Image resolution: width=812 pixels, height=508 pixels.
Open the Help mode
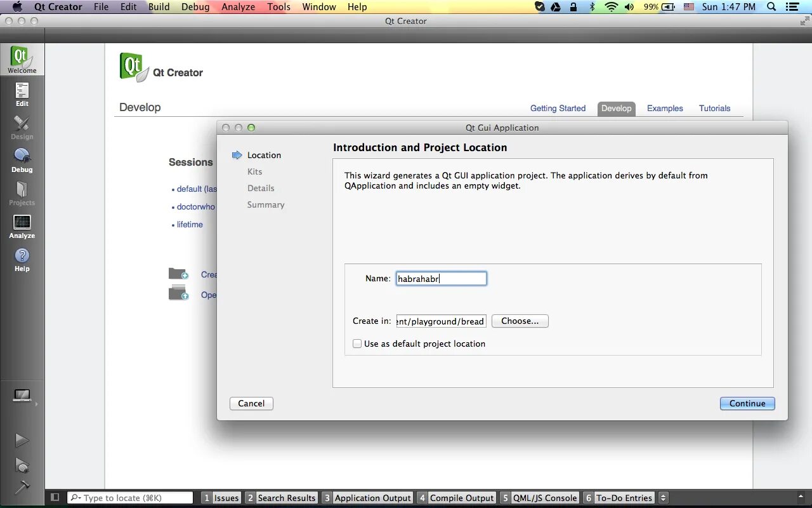coord(22,259)
